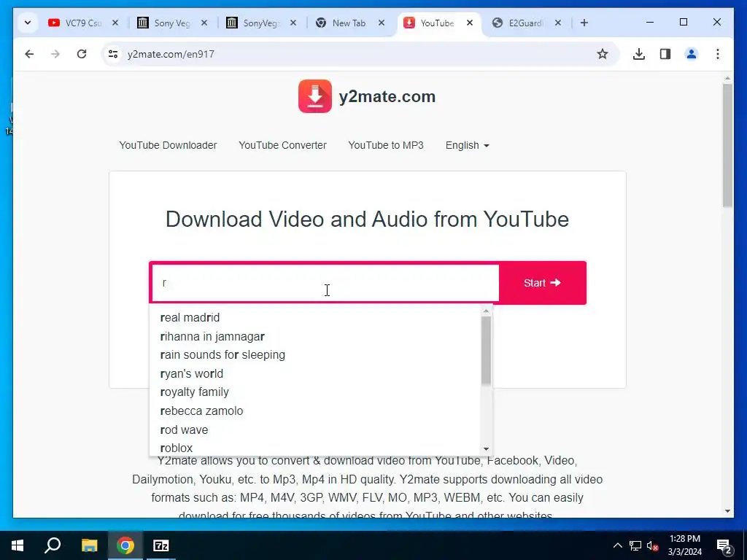Open Windows taskbar search

[53, 545]
